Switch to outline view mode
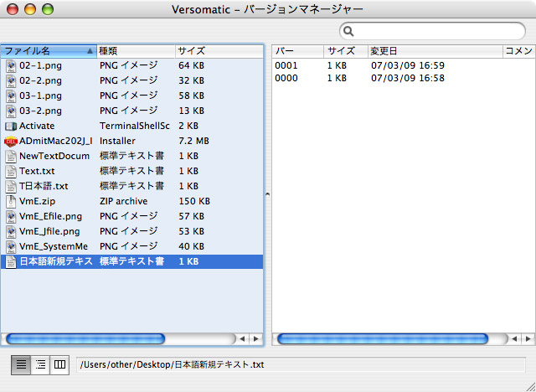The width and height of the screenshot is (536, 392). coord(40,364)
